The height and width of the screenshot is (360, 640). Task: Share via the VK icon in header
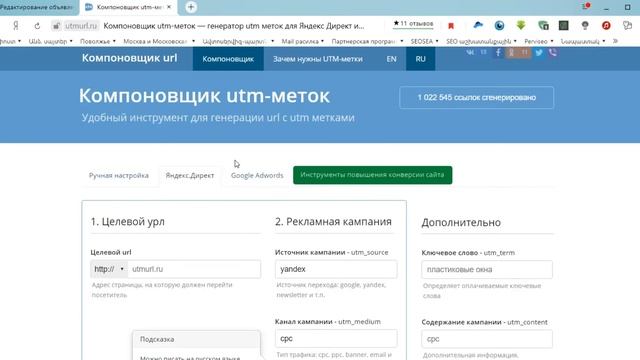[x=470, y=52]
